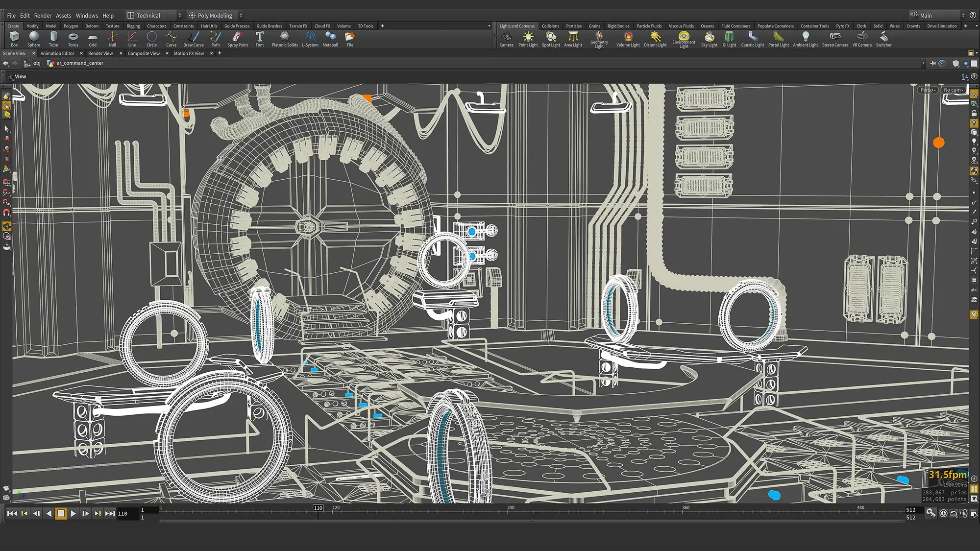Open the Render menu
The width and height of the screenshot is (980, 551).
[x=43, y=16]
